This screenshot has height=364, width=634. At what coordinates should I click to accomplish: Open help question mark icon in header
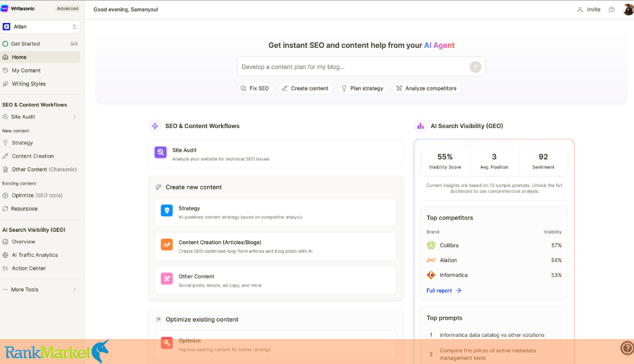click(x=611, y=9)
